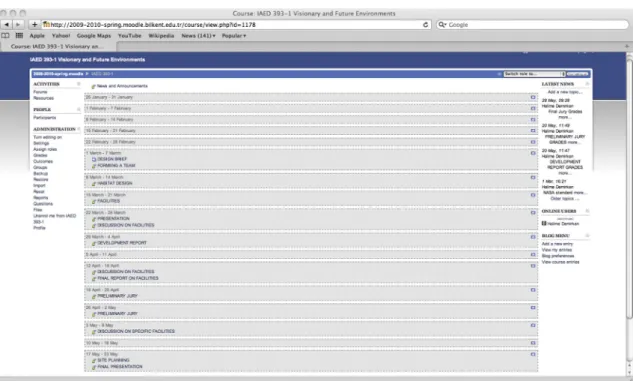Open the Participants link
Viewport: 633px width, 381px height.
click(x=45, y=118)
